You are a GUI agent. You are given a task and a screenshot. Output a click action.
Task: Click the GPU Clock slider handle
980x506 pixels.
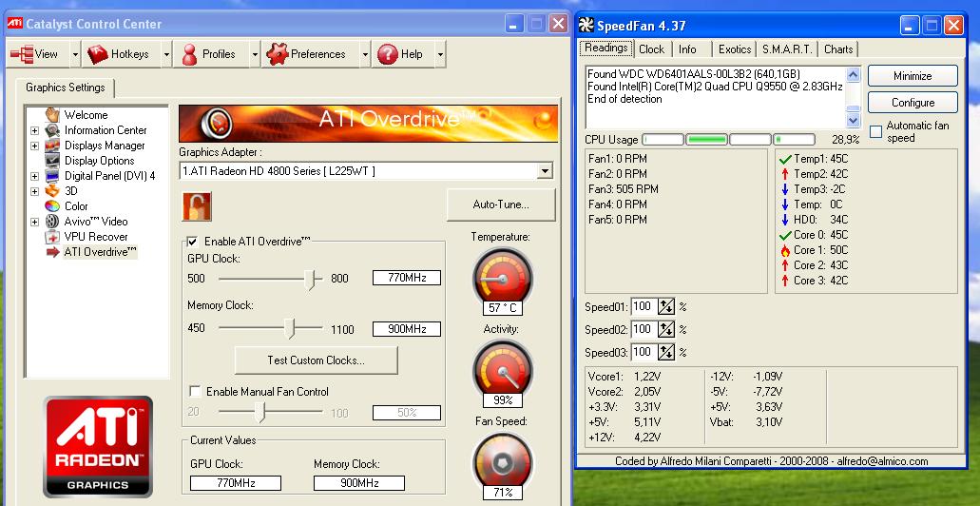[x=309, y=280]
